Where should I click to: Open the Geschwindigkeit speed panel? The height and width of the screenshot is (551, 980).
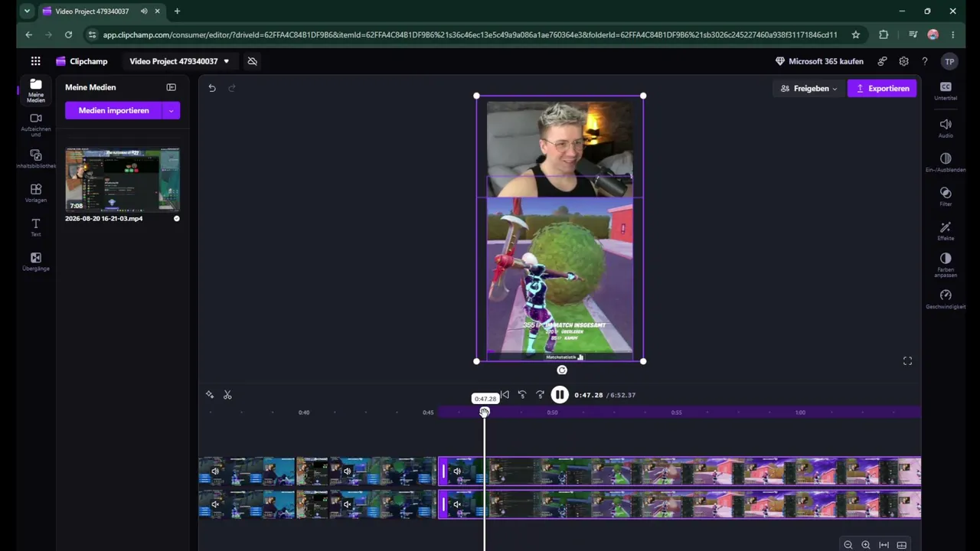946,299
